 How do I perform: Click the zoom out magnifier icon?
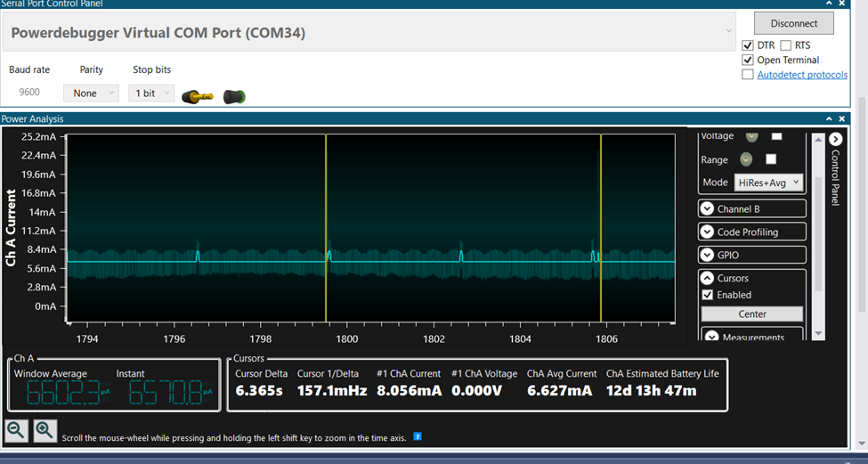[17, 430]
